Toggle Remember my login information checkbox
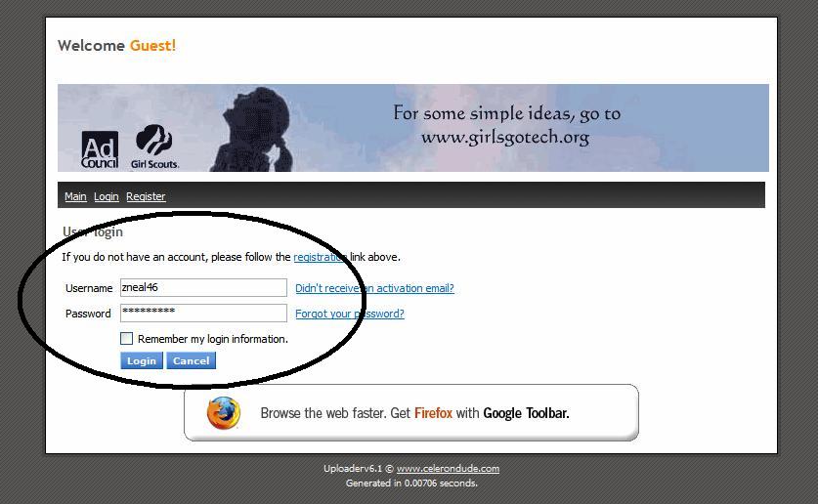Screen dimensions: 818x504 click(126, 338)
